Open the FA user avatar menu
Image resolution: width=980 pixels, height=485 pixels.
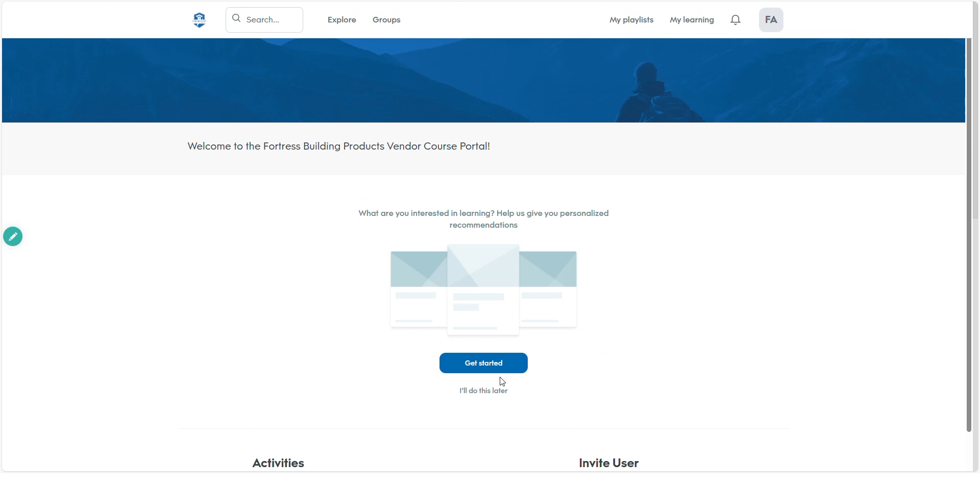770,20
